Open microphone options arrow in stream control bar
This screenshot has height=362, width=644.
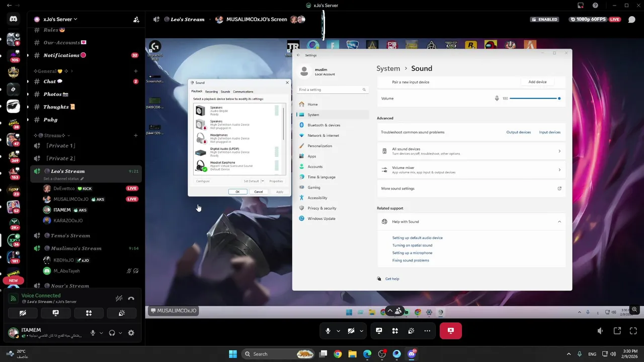pos(338,331)
